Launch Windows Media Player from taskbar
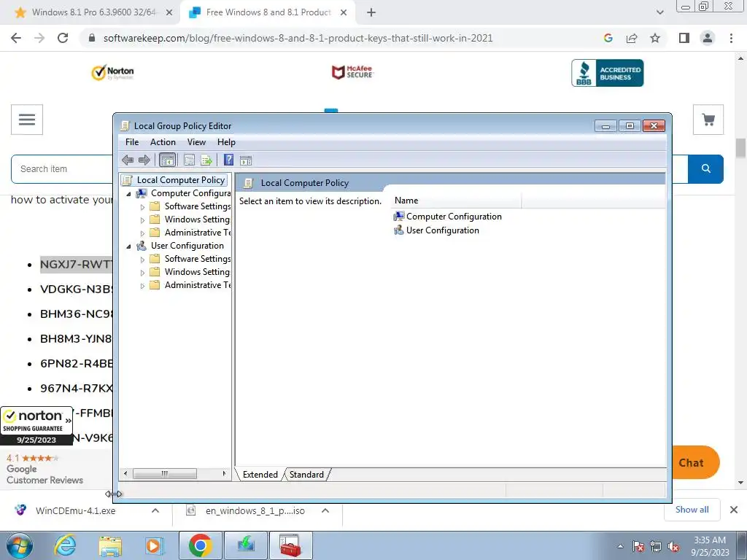747x560 pixels. (153, 545)
